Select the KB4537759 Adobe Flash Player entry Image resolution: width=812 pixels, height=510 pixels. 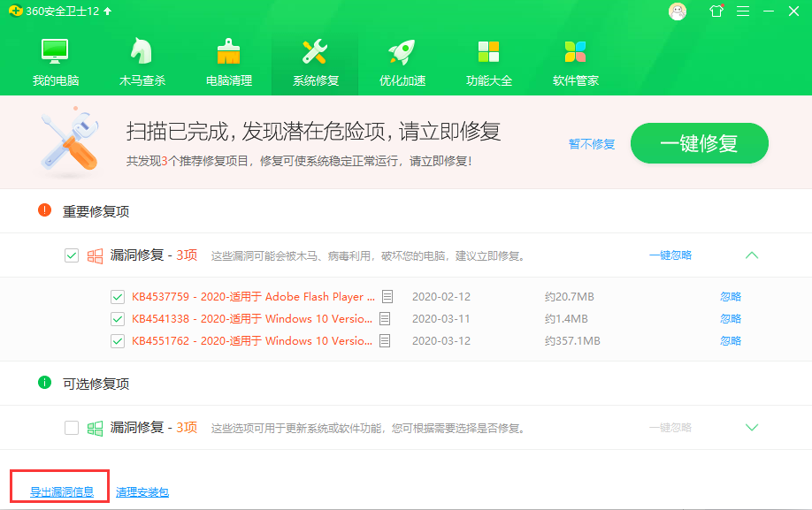(253, 296)
